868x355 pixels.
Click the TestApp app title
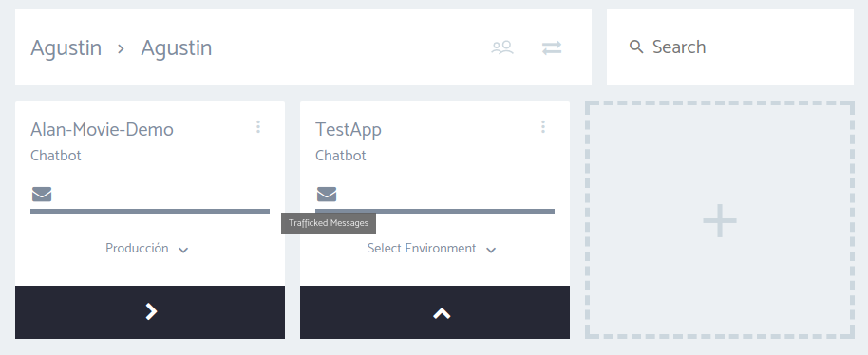349,129
